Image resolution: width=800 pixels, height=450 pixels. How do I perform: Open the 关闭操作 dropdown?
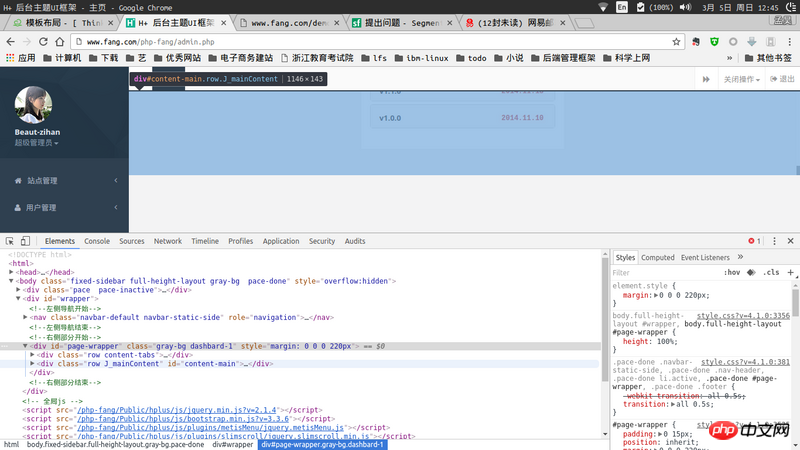741,79
